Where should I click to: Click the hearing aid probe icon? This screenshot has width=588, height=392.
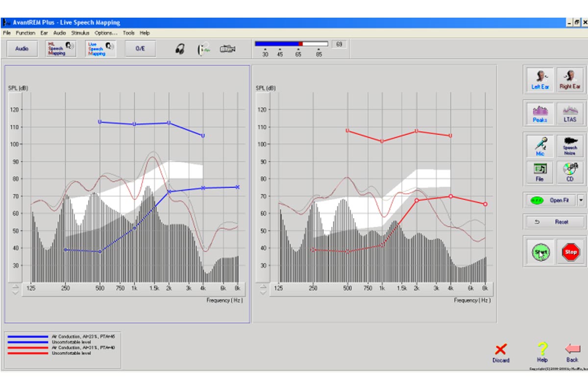(203, 49)
